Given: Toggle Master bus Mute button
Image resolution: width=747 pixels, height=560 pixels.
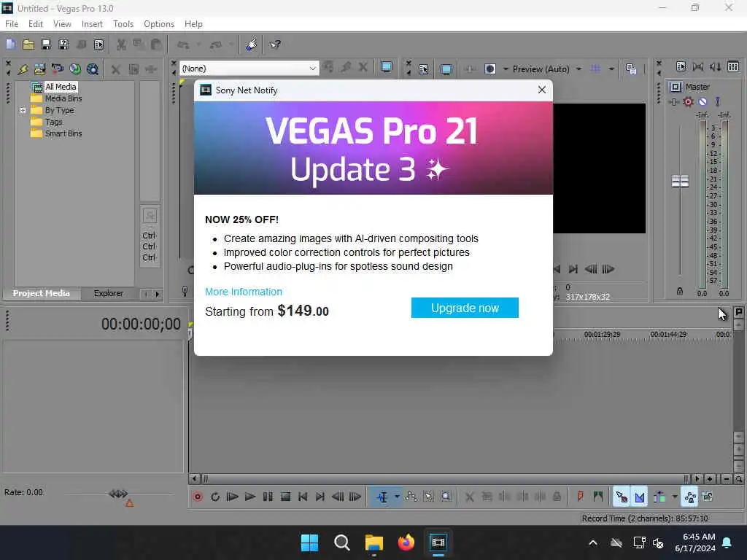Looking at the screenshot, I should pos(703,101).
